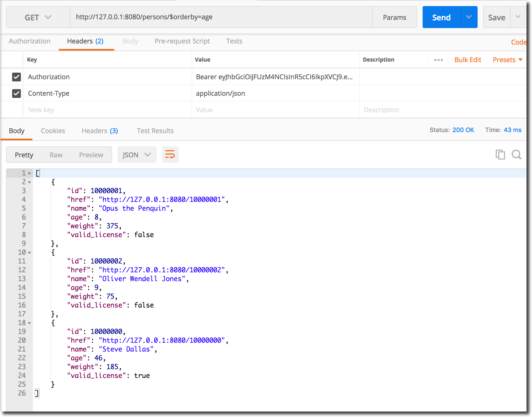Screen dimensions: 532x417
Task: Uncheck the Authorization header checkbox
Action: [x=16, y=77]
